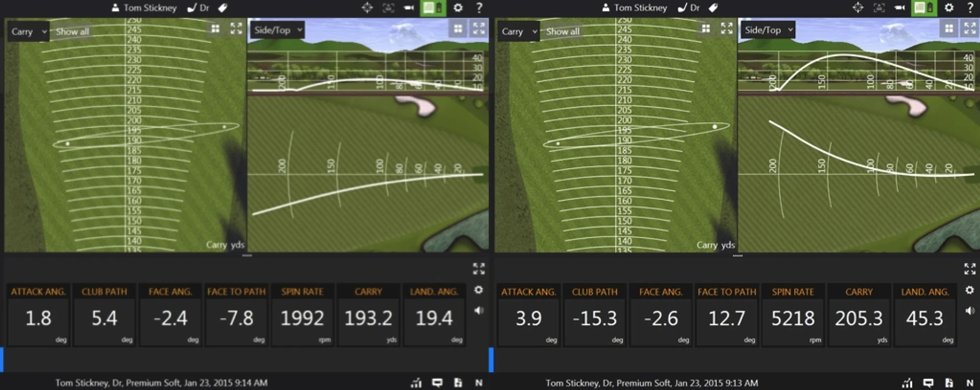Select the Dr club in right window header
980x390 pixels.
coord(689,8)
